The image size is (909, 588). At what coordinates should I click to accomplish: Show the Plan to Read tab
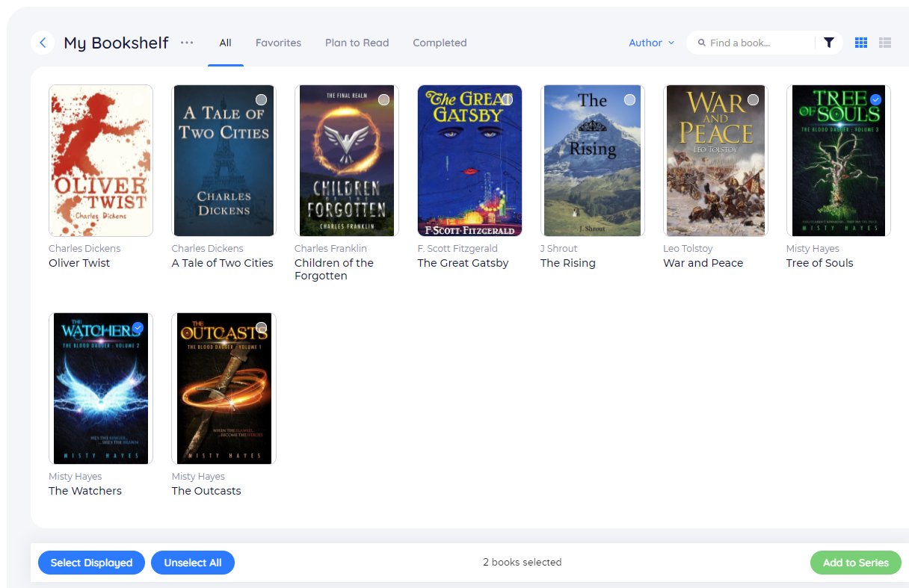coord(357,43)
